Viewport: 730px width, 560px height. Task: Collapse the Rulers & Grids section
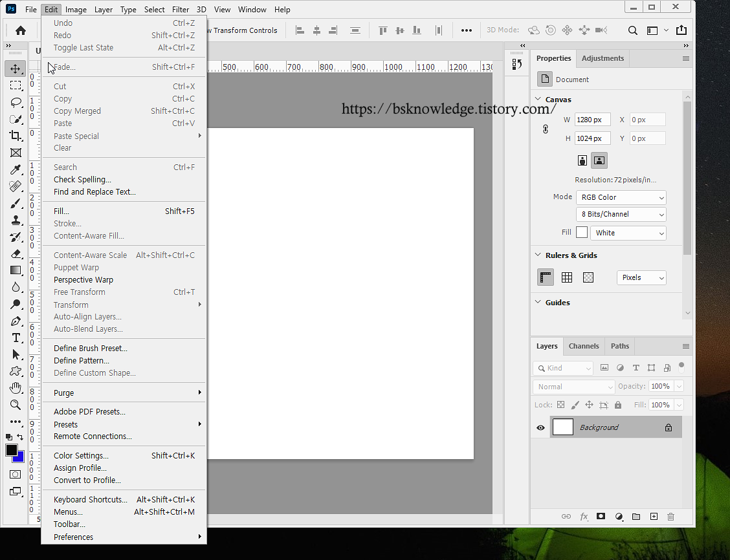pyautogui.click(x=538, y=255)
